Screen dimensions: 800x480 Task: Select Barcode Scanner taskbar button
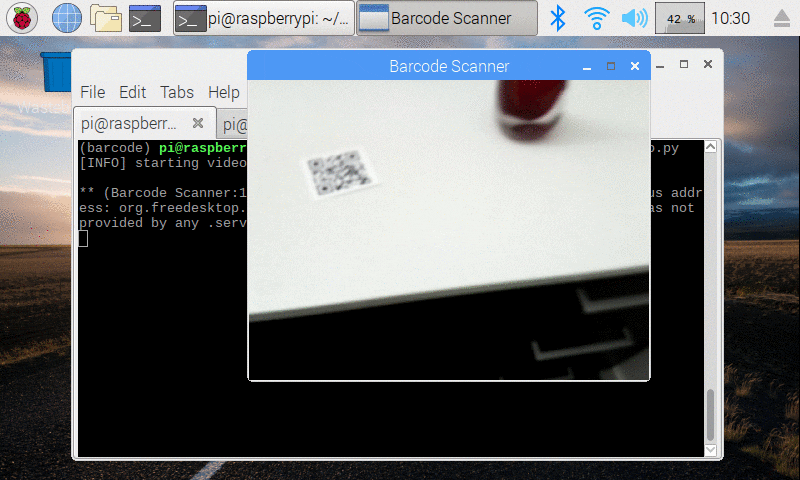point(447,18)
